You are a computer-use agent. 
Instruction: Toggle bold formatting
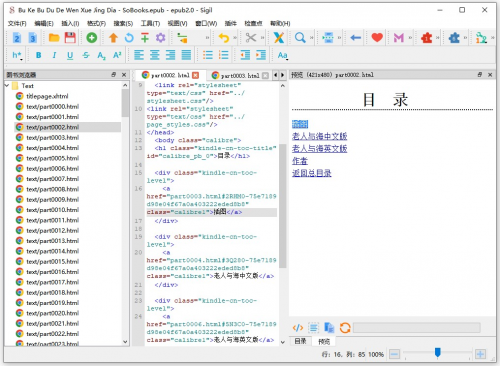(38, 55)
